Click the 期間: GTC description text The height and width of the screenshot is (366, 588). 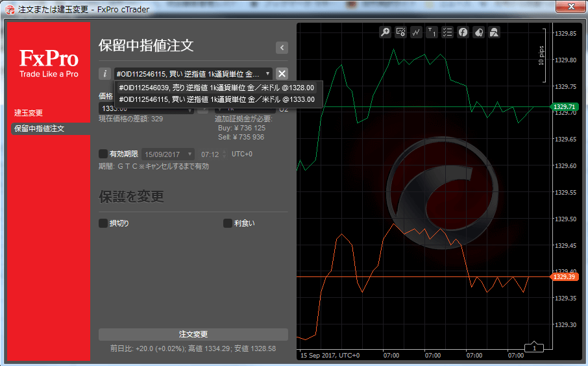pyautogui.click(x=154, y=166)
